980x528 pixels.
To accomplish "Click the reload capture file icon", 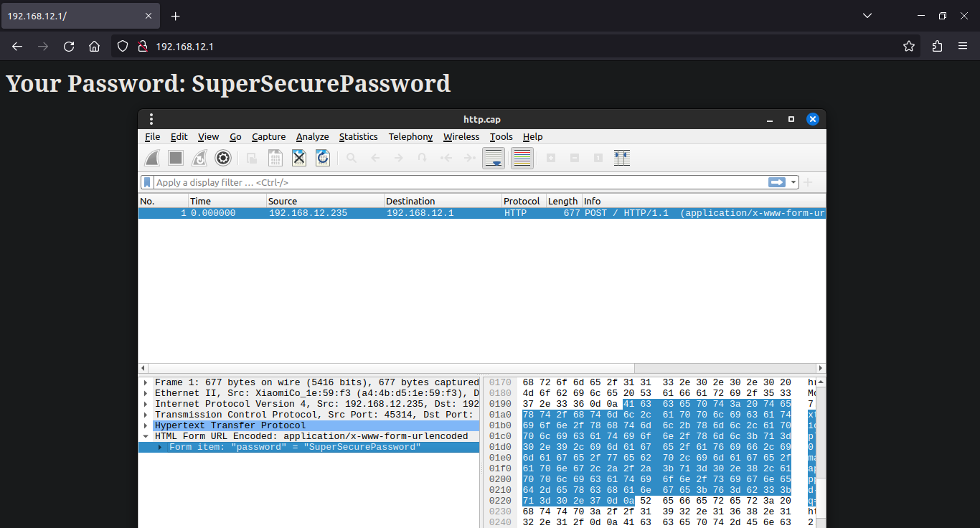I will (323, 158).
